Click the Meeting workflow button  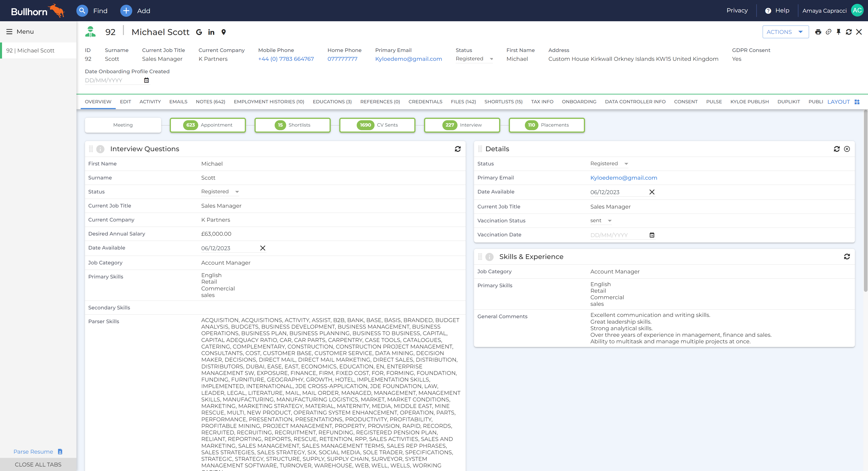(x=123, y=125)
